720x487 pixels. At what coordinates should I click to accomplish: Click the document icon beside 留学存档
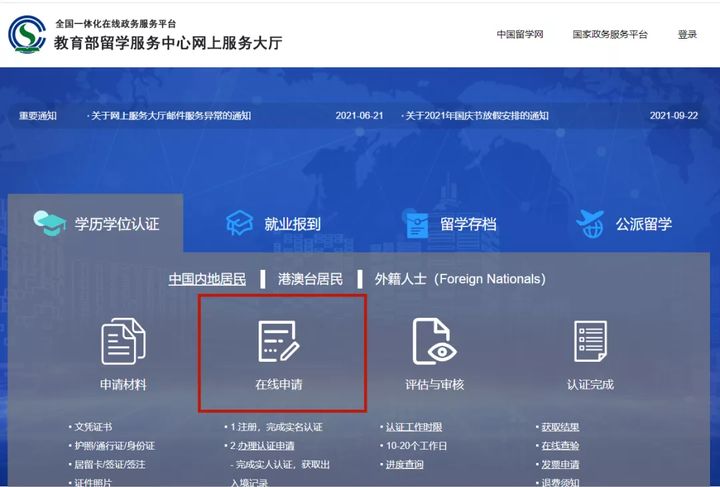[x=416, y=224]
